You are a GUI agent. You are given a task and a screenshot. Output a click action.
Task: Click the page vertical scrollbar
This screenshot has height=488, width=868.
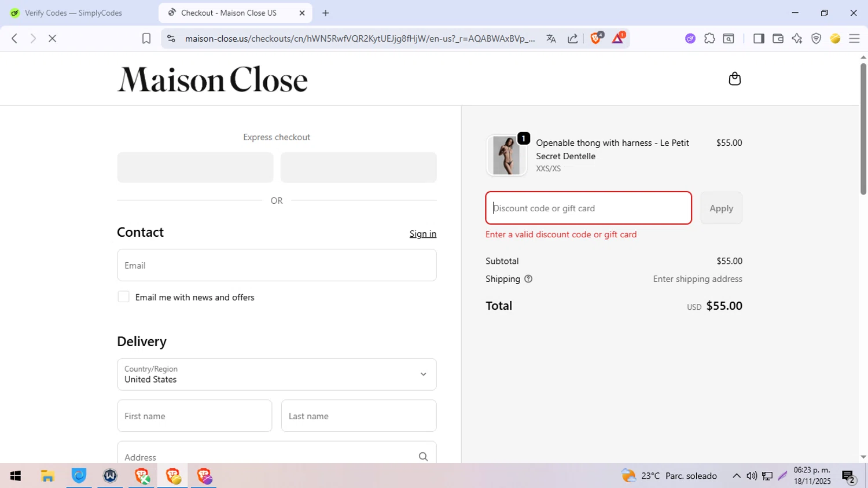coord(863,129)
